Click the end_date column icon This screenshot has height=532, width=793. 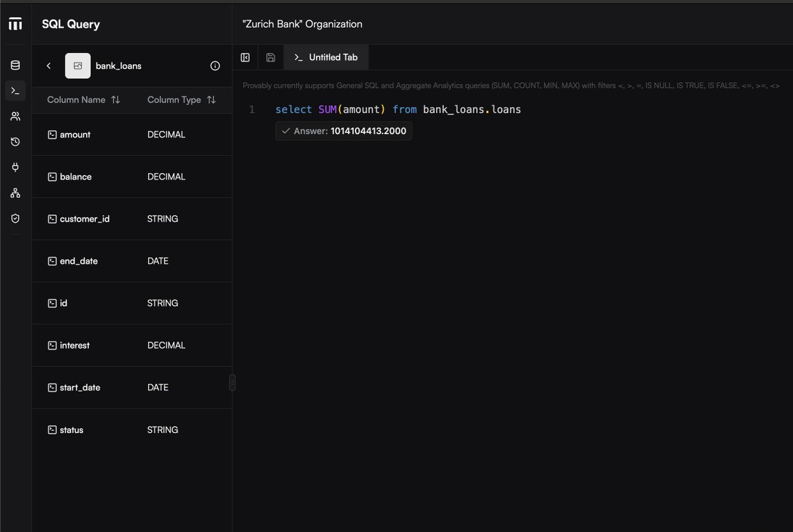point(52,261)
